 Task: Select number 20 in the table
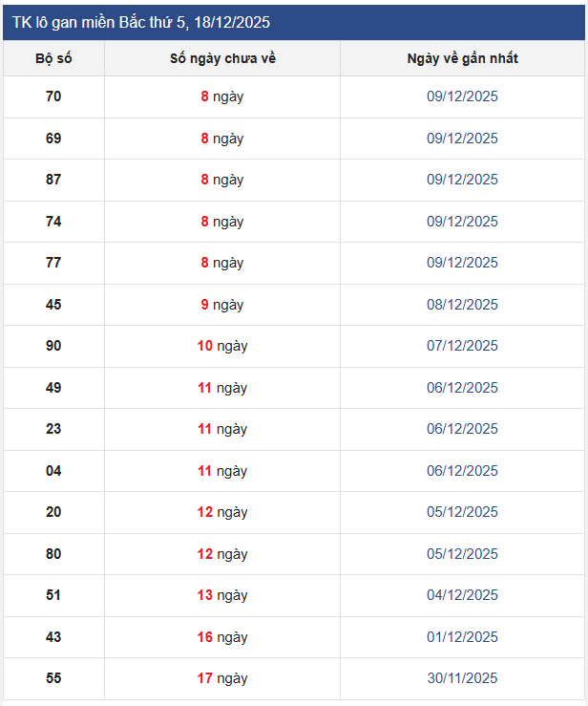pyautogui.click(x=53, y=512)
